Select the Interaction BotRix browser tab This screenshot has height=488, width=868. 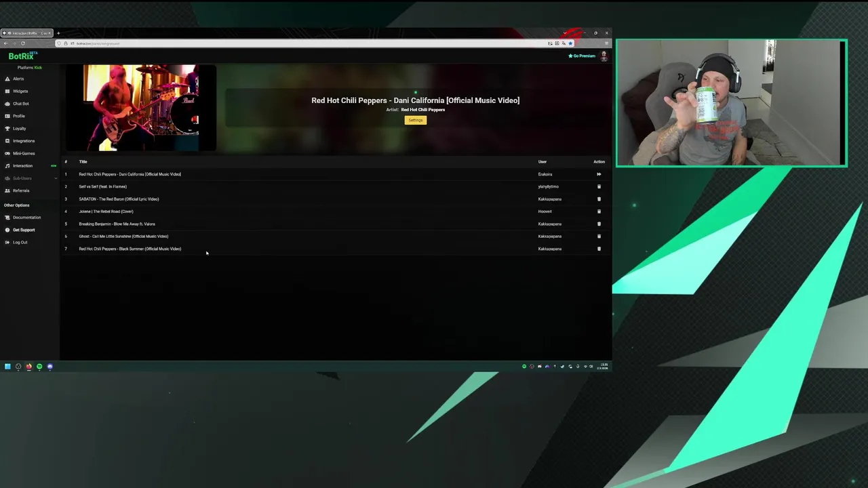coord(27,33)
